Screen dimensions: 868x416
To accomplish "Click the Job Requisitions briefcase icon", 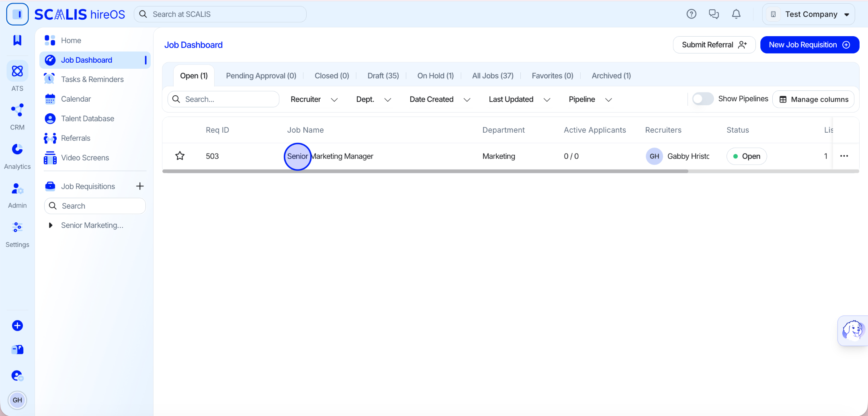I will (50, 186).
